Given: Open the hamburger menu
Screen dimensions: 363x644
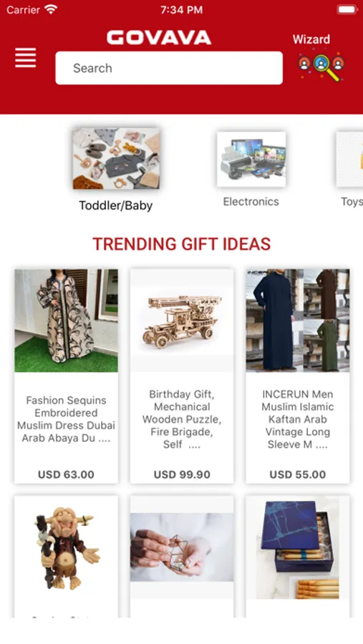Looking at the screenshot, I should [x=26, y=57].
